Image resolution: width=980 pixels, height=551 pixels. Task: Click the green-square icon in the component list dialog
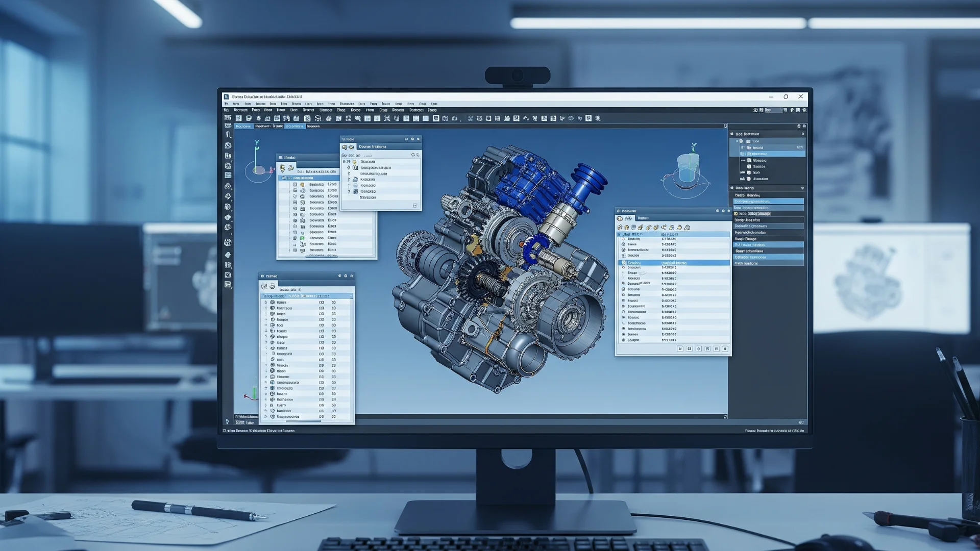pyautogui.click(x=302, y=238)
